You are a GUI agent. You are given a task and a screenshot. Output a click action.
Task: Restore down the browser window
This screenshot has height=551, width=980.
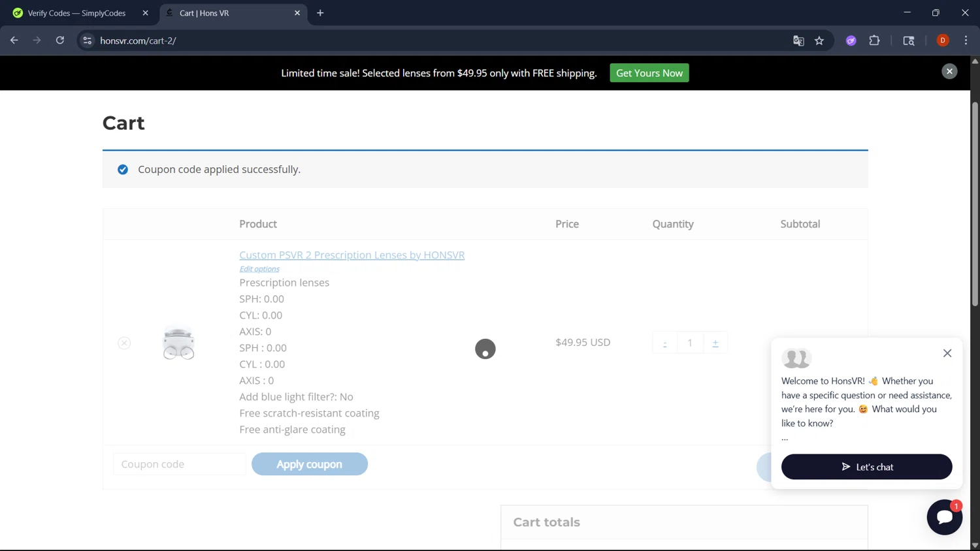point(936,12)
